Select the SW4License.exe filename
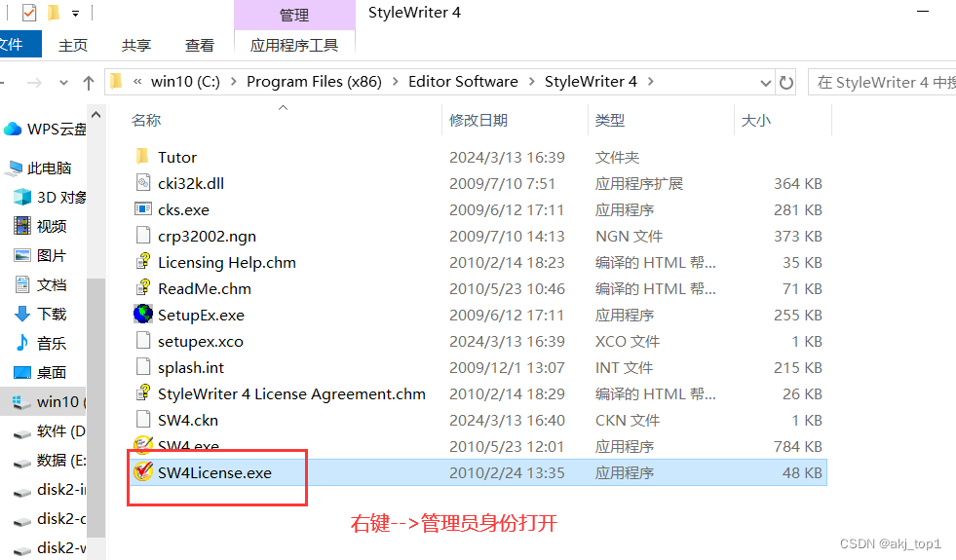Screen dimensions: 956x560 pyautogui.click(x=214, y=472)
